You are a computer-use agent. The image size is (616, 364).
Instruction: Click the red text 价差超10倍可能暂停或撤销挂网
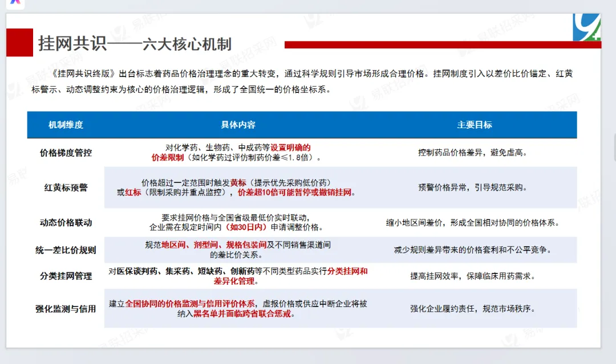pyautogui.click(x=295, y=192)
